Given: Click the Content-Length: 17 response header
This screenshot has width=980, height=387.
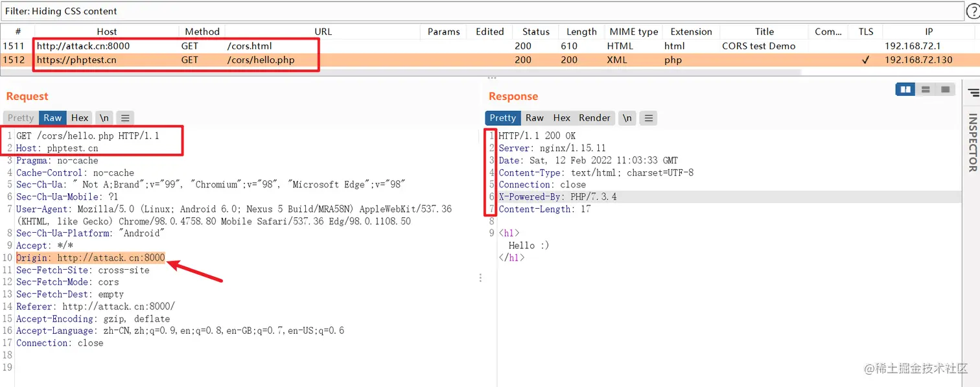Looking at the screenshot, I should (544, 209).
